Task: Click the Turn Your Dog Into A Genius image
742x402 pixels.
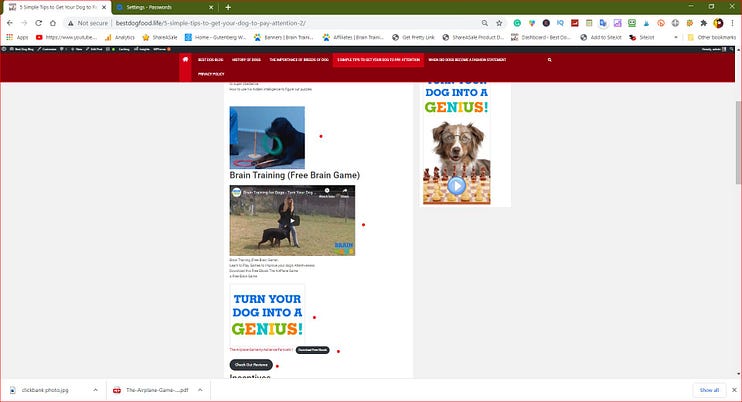Action: click(x=267, y=315)
